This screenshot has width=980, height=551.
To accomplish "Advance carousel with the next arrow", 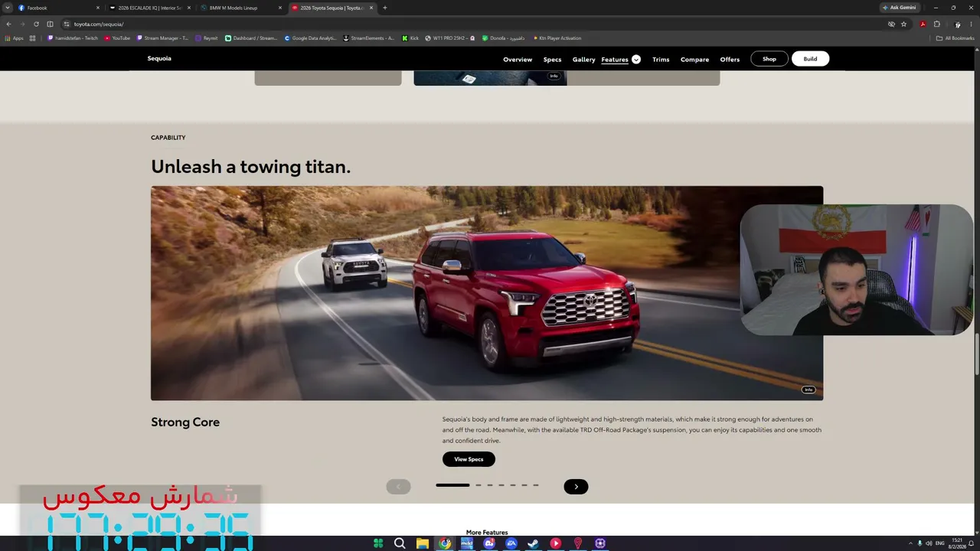I will point(576,487).
